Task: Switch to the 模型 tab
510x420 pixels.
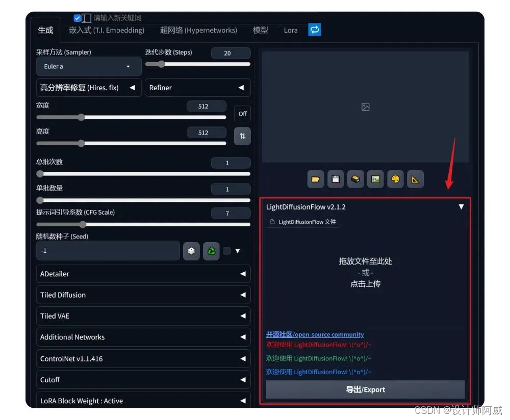Action: (261, 30)
